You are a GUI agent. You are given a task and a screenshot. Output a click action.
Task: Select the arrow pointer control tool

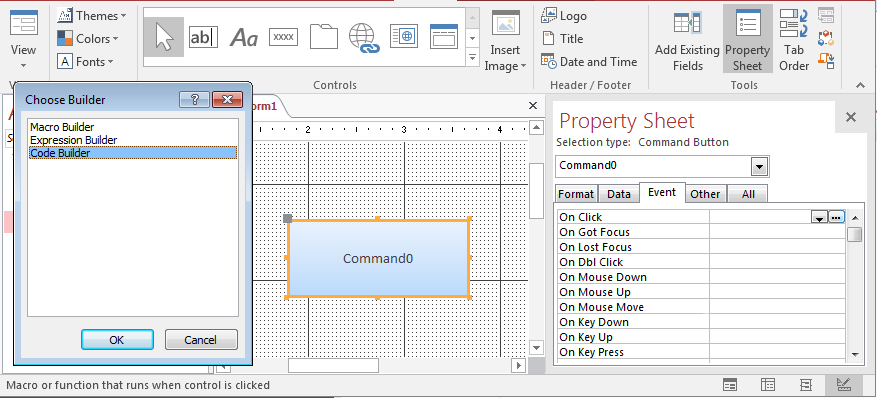163,37
